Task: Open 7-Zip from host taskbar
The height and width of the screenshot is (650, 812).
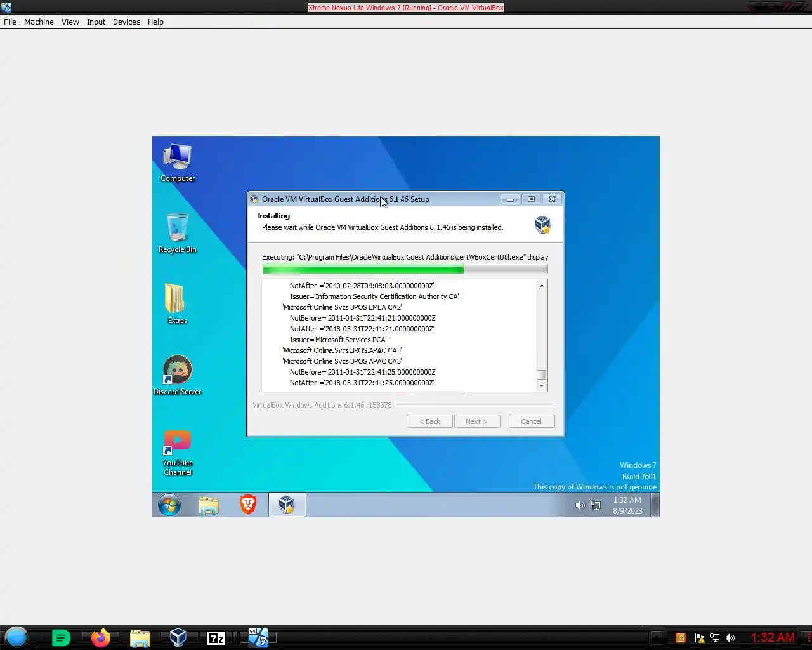Action: click(217, 638)
